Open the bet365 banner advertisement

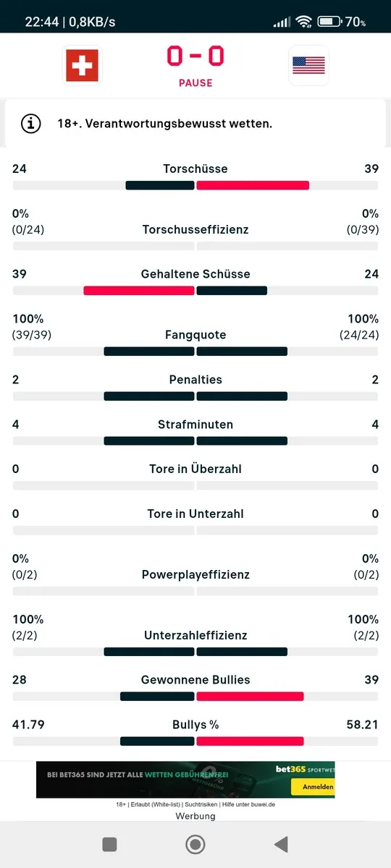pyautogui.click(x=185, y=780)
